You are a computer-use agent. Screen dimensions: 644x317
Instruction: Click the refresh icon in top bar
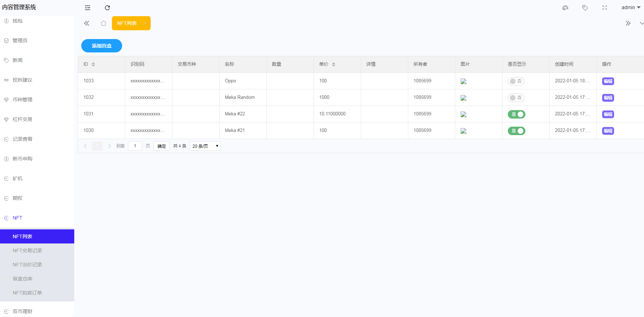pos(107,8)
